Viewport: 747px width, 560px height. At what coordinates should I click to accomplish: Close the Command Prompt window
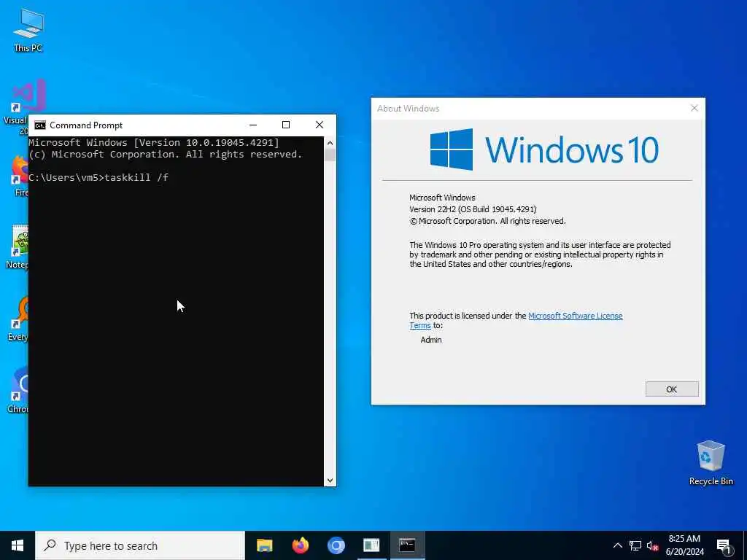coord(320,125)
